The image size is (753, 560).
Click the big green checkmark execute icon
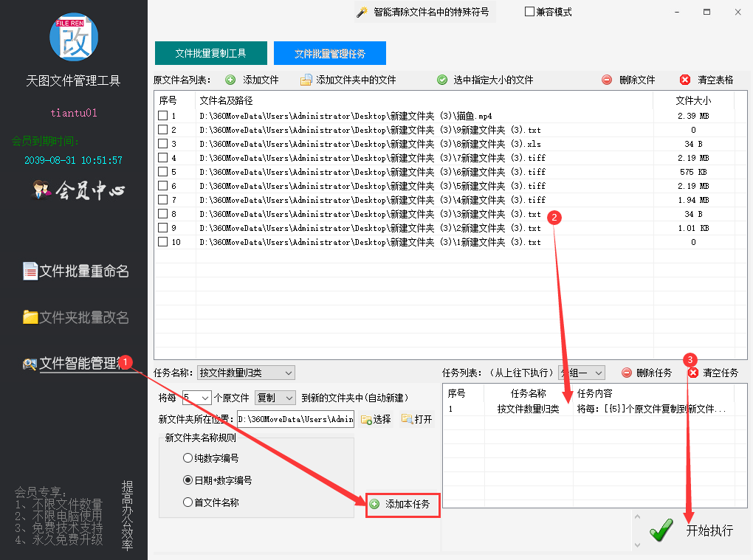(661, 530)
